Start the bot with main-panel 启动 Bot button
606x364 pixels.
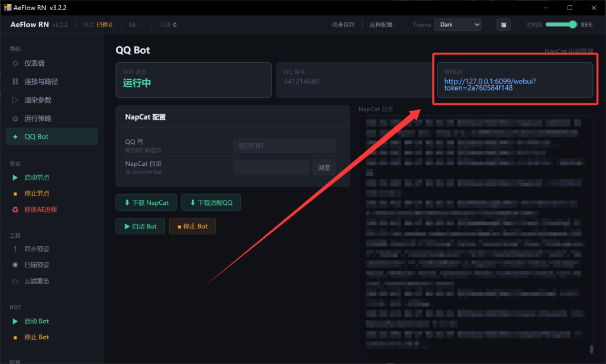140,227
